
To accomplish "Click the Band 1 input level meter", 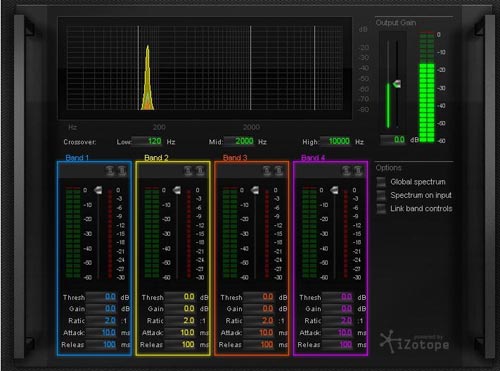I will pyautogui.click(x=73, y=233).
